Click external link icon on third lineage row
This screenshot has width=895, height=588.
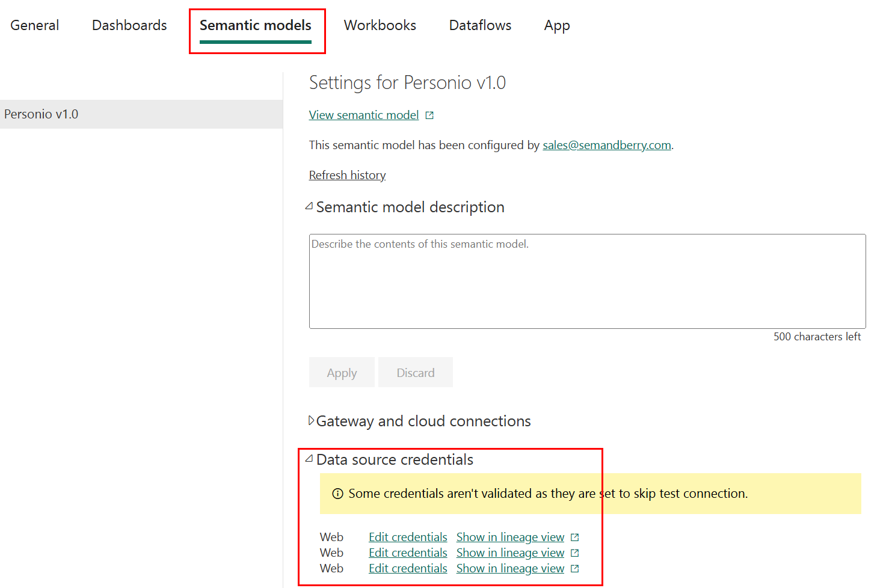574,569
